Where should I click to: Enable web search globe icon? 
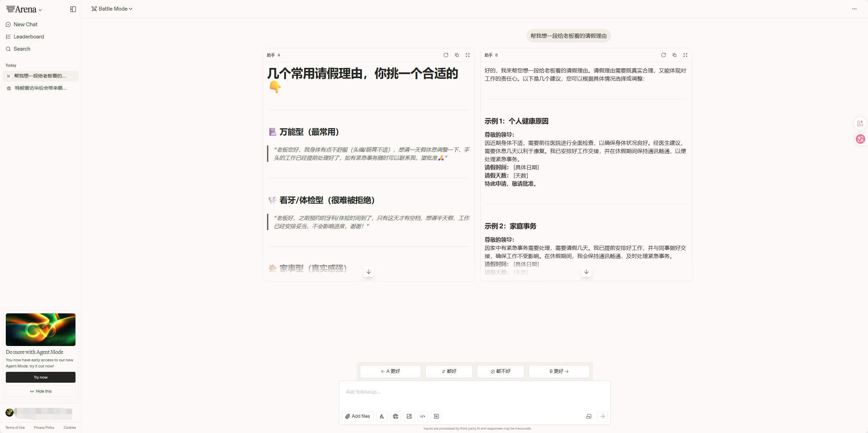(x=395, y=416)
